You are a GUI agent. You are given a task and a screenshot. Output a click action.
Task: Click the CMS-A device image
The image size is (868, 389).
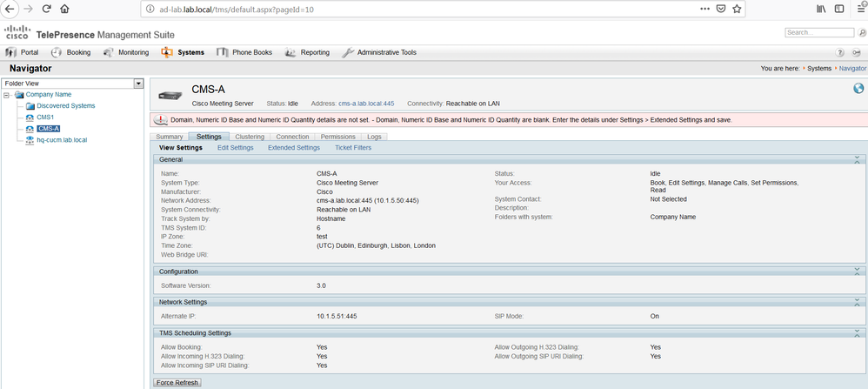(x=170, y=96)
